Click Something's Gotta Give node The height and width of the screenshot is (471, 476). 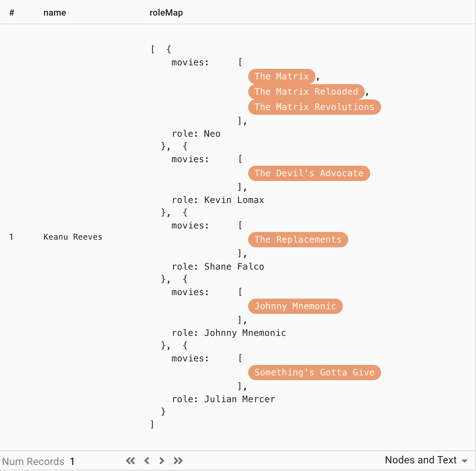[314, 373]
